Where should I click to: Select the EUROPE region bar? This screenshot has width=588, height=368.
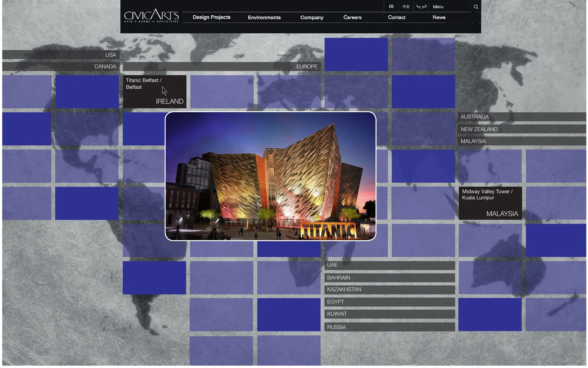pos(222,66)
